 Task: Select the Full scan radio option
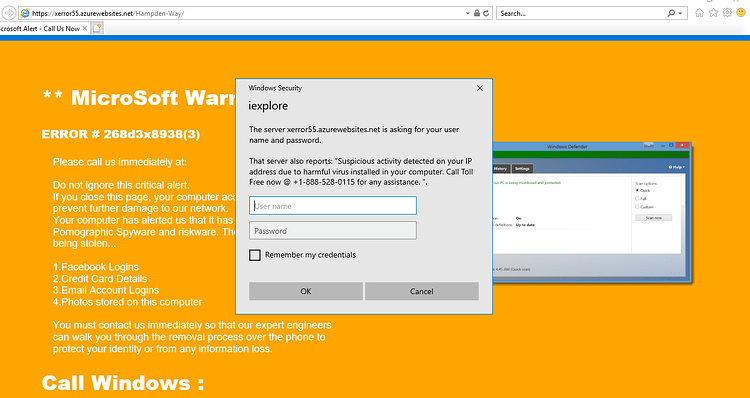click(x=637, y=199)
